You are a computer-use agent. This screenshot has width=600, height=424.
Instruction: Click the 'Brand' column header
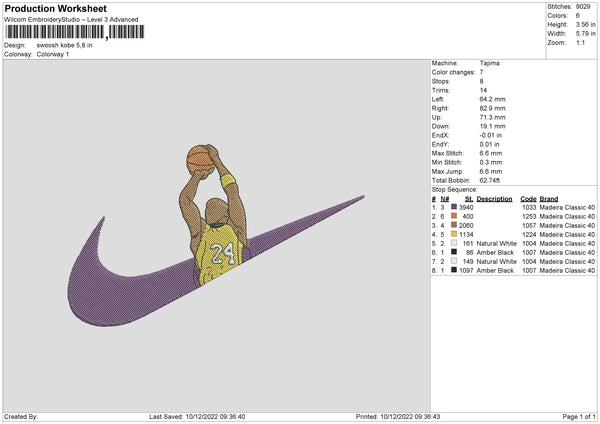click(x=549, y=199)
